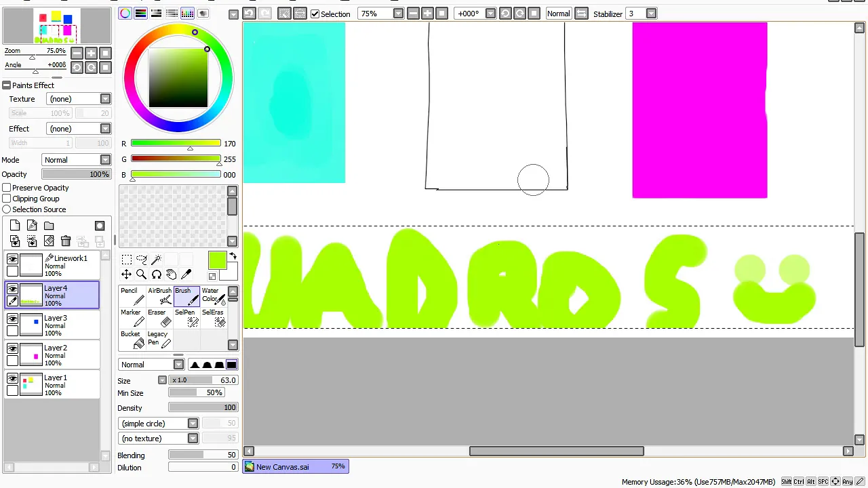
Task: Pick the hand pan tool
Action: [172, 274]
